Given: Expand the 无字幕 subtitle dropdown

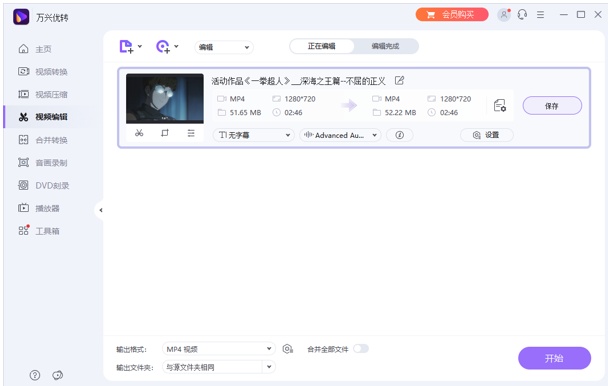Looking at the screenshot, I should pos(254,135).
